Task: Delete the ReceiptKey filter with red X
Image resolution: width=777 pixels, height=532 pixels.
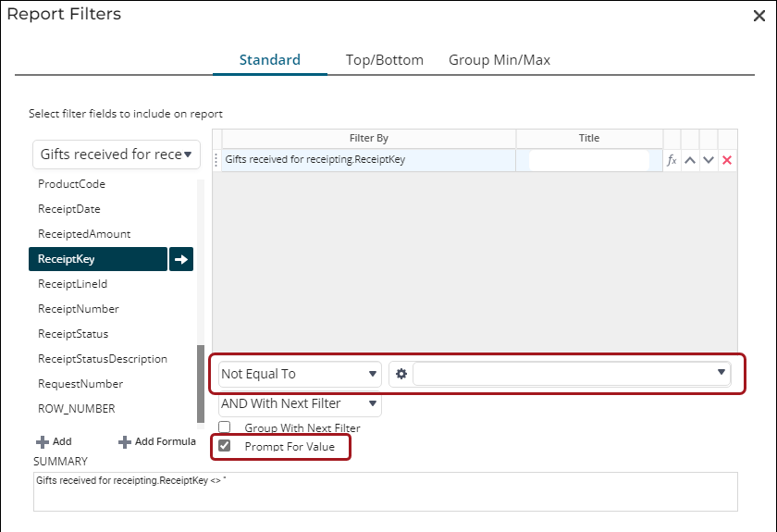Action: [727, 160]
